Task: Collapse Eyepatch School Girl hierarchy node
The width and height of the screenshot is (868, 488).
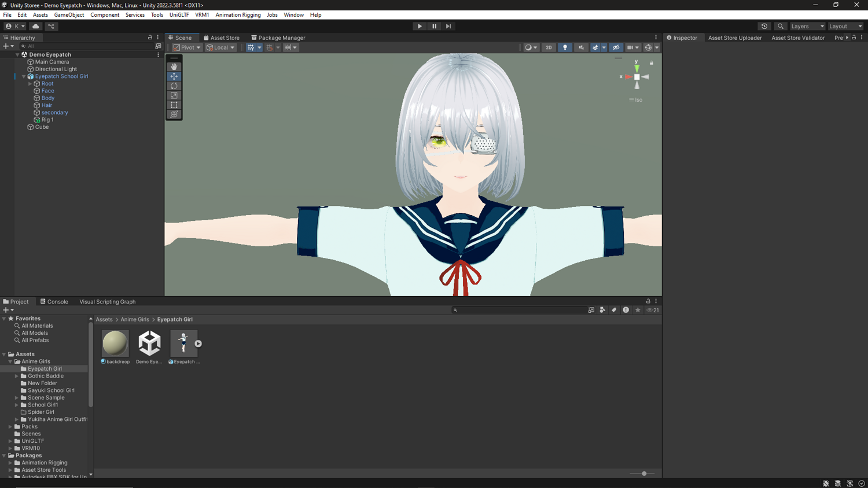Action: pos(24,76)
